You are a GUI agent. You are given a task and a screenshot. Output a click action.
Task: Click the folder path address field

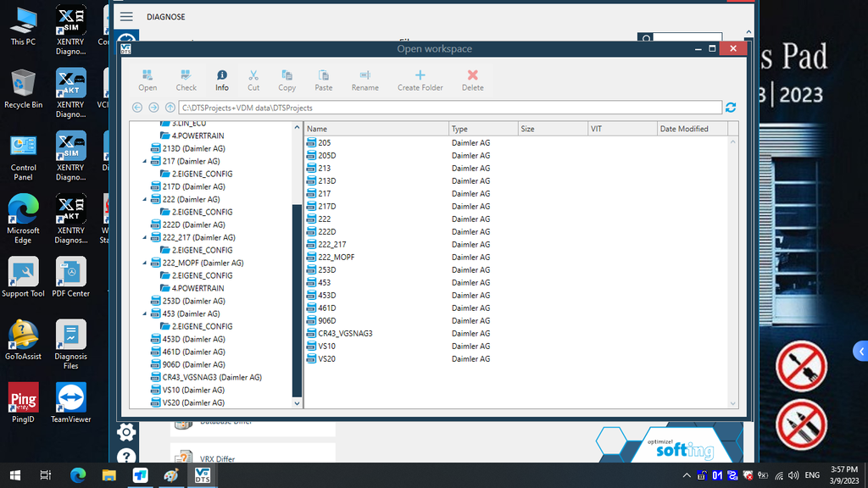[x=449, y=108]
